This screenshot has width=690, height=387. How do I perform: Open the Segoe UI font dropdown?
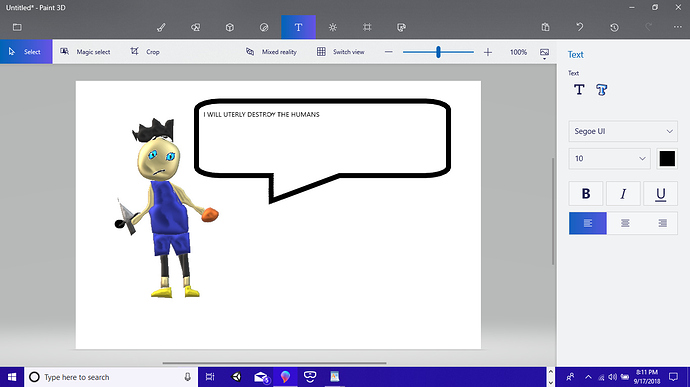(623, 131)
